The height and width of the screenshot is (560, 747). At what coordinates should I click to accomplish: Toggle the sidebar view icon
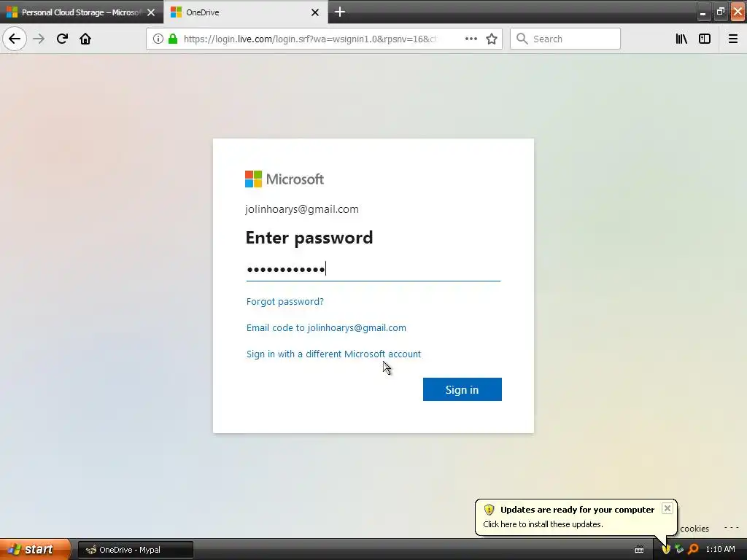pyautogui.click(x=705, y=39)
